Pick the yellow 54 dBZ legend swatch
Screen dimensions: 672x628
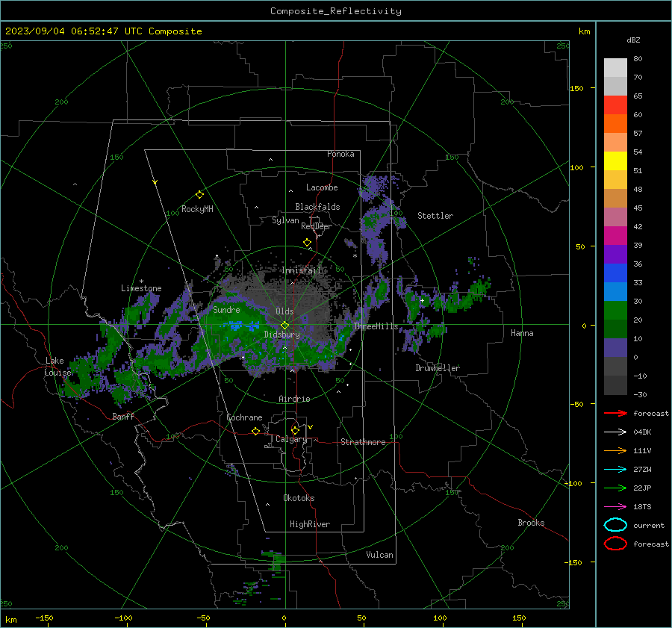(615, 161)
